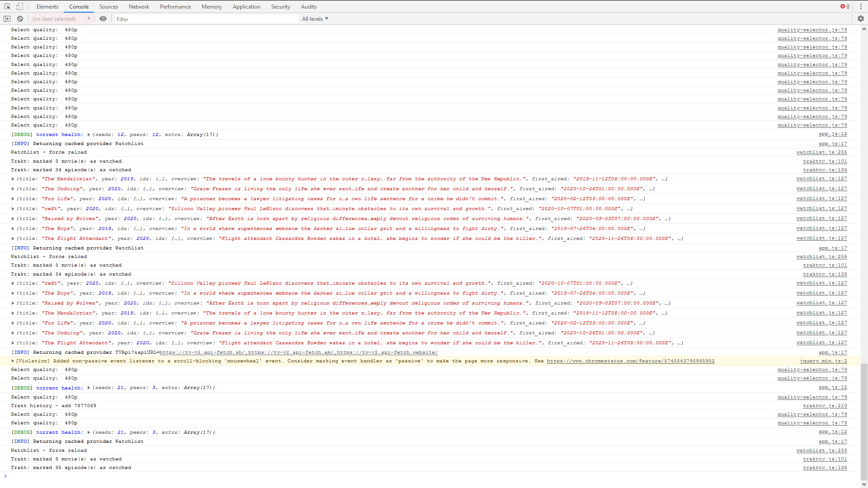
Task: Focus the console Filter input field
Action: 207,19
